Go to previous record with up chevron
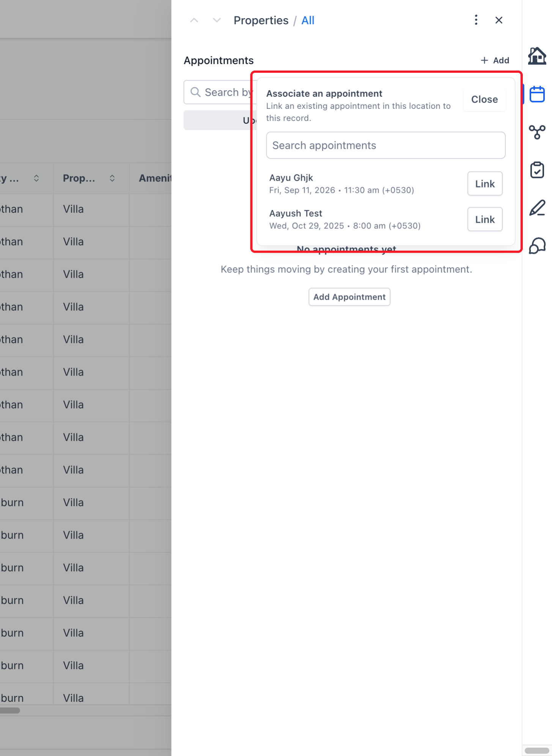This screenshot has height=756, width=552. [194, 20]
